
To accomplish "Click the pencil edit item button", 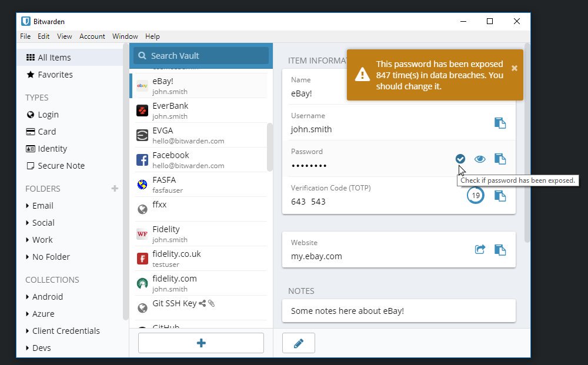I will coord(299,343).
